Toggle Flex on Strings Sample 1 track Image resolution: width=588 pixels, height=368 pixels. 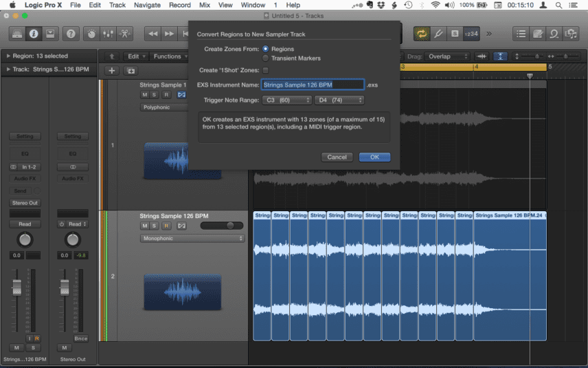coord(181,95)
